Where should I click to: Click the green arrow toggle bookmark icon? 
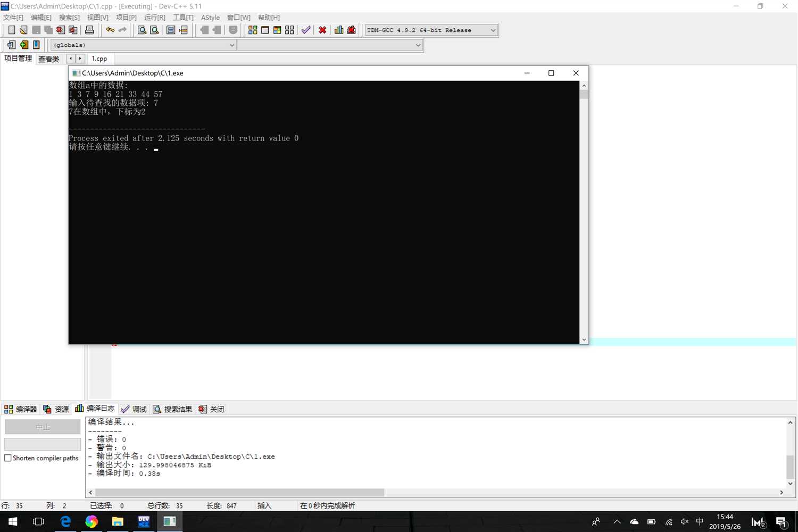pos(24,45)
